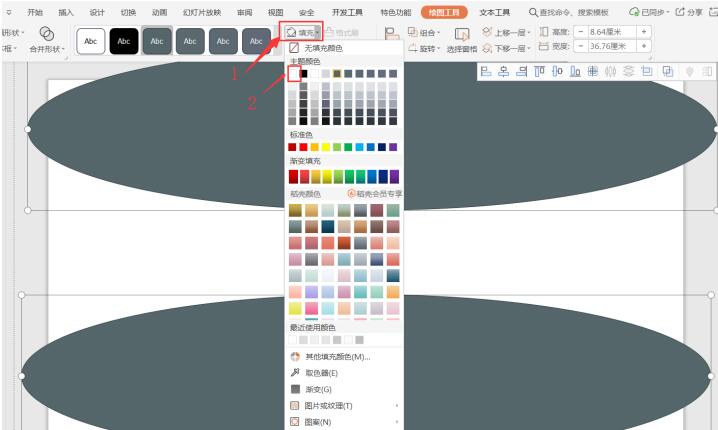Select the 取色器 eyedropper tool
The height and width of the screenshot is (430, 718).
click(321, 372)
